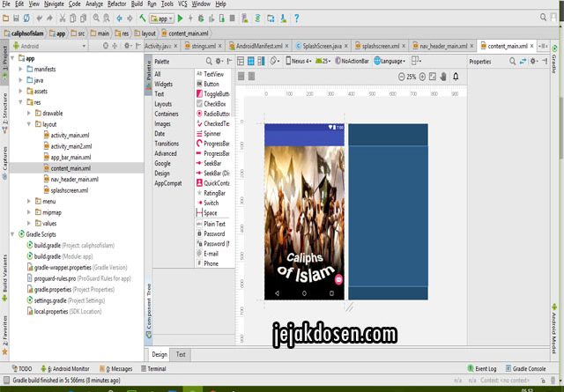The image size is (564, 392).
Task: Select the ToggleButton widget in Palette
Action: click(x=213, y=94)
